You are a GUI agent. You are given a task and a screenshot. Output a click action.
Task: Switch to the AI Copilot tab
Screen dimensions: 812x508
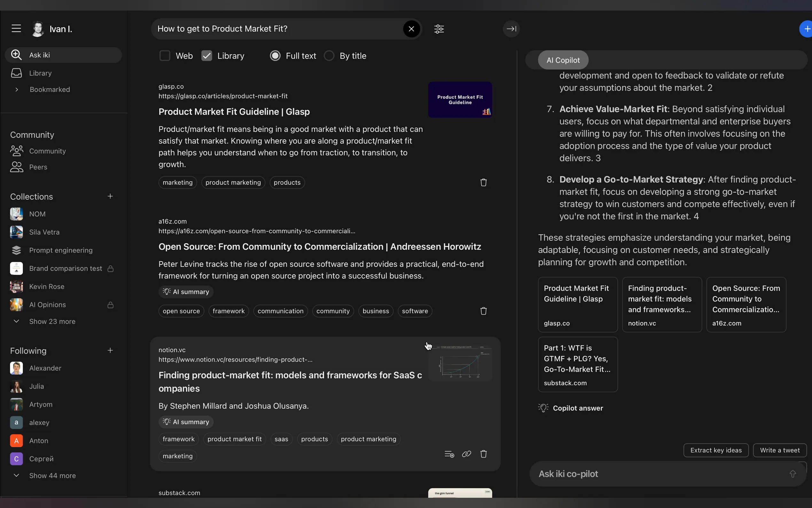(563, 60)
